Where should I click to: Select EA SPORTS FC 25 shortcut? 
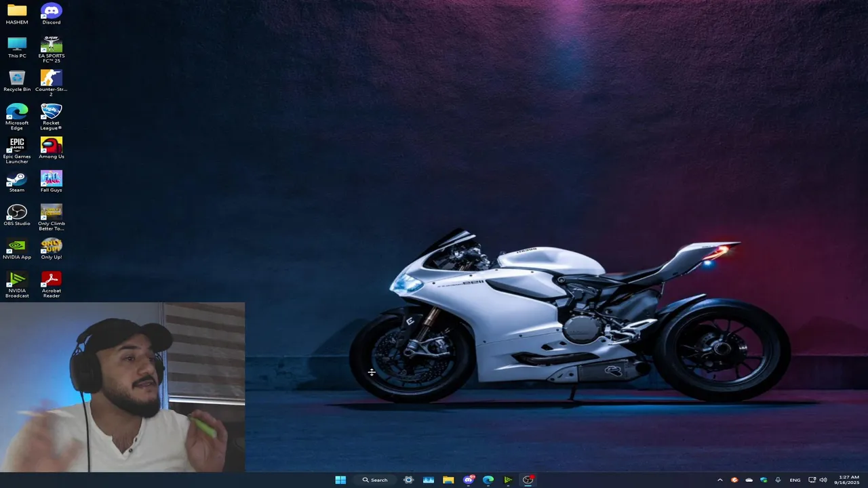[51, 49]
